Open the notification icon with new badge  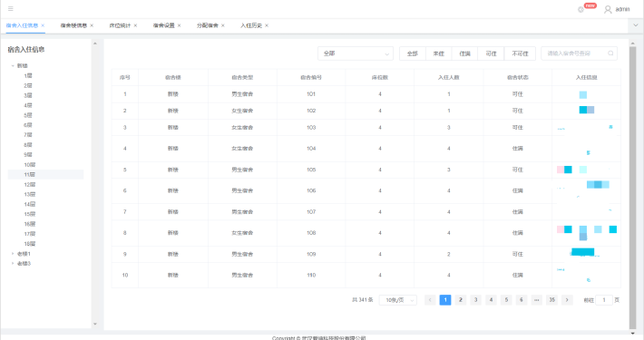coord(581,9)
